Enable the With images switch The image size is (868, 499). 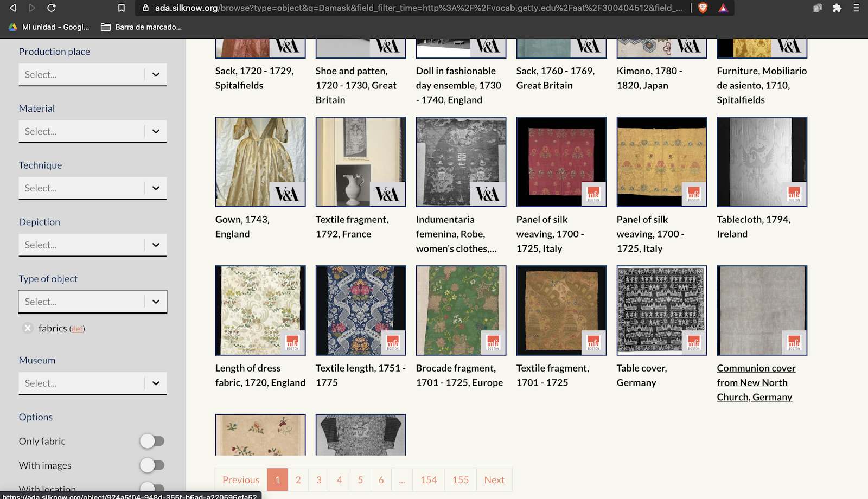coord(152,465)
